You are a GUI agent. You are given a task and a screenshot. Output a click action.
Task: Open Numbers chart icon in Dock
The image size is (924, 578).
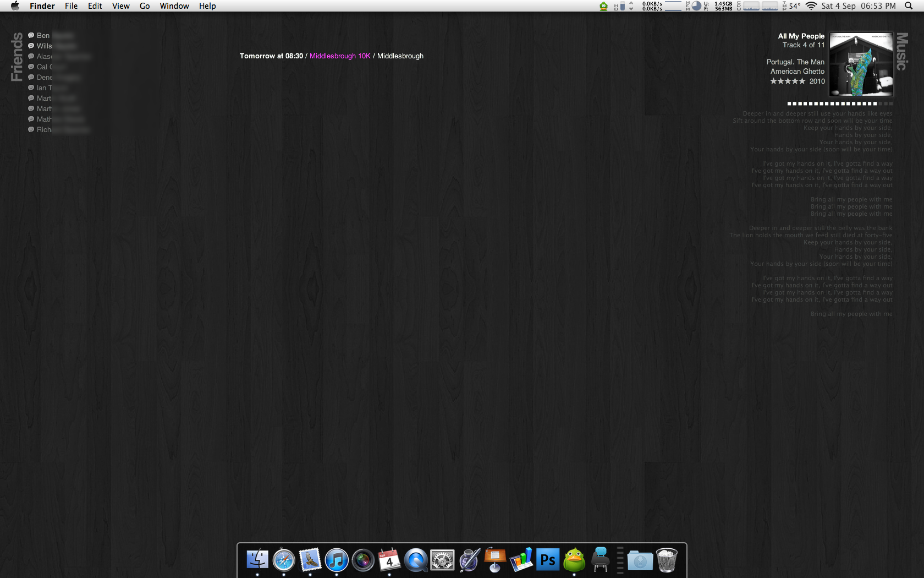[x=521, y=560]
